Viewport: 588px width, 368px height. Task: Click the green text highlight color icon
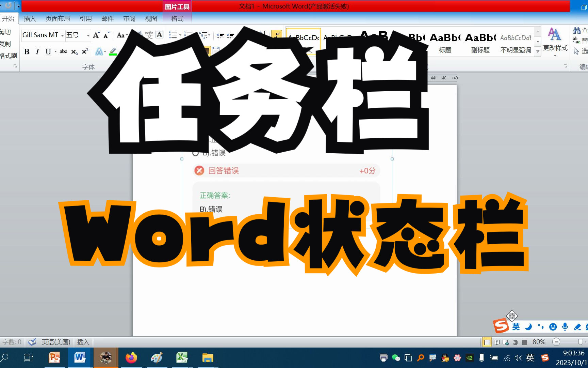pos(113,51)
